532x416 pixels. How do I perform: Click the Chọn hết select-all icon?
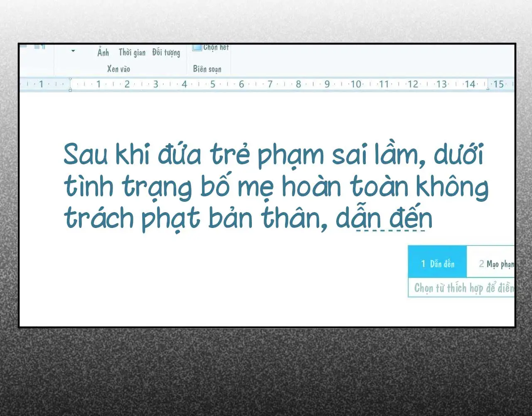coord(197,48)
